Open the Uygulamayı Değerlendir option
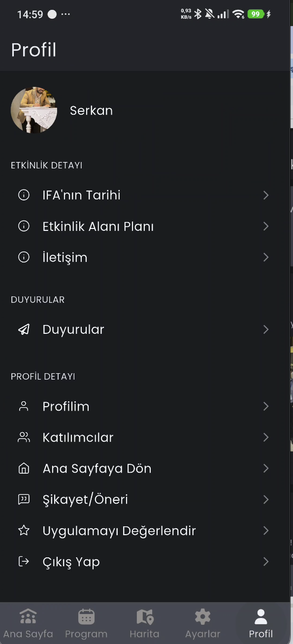Viewport: 293px width, 644px height. [118, 530]
